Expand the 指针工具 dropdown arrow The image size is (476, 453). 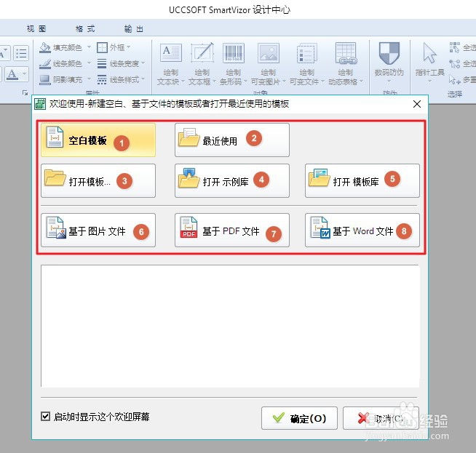pos(429,81)
